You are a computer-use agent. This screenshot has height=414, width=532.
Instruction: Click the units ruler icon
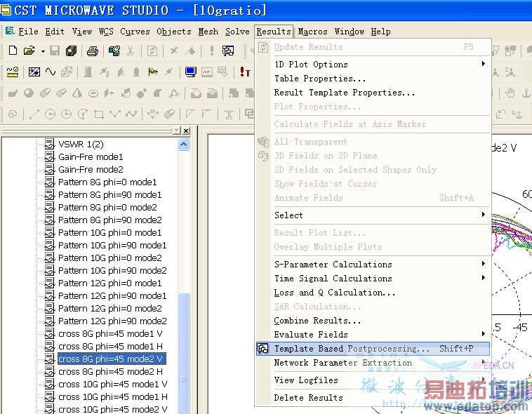pos(13,72)
